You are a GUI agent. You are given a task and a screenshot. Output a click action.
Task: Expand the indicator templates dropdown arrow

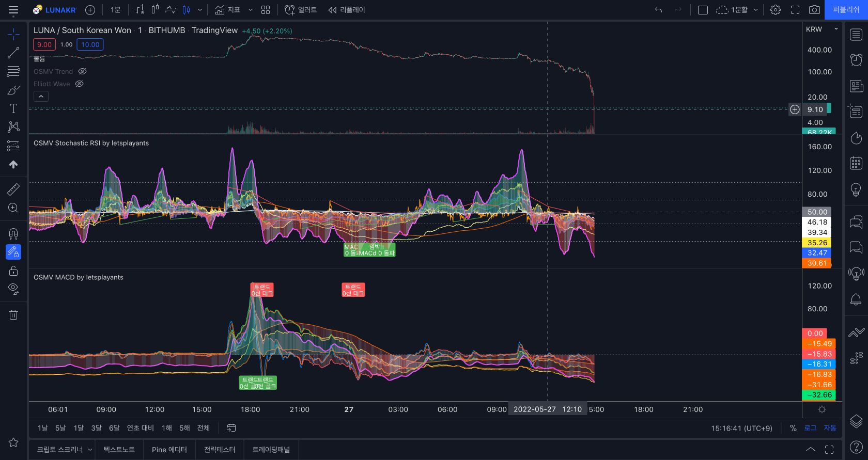coord(251,10)
